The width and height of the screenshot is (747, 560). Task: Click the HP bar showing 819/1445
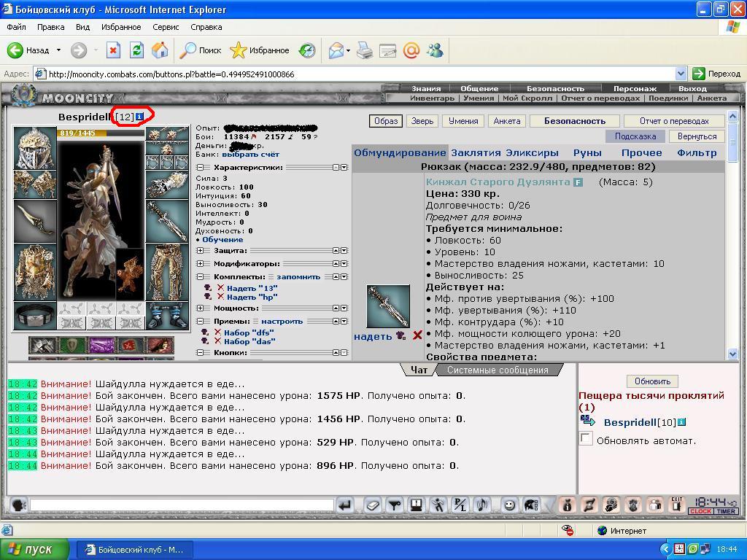click(101, 133)
